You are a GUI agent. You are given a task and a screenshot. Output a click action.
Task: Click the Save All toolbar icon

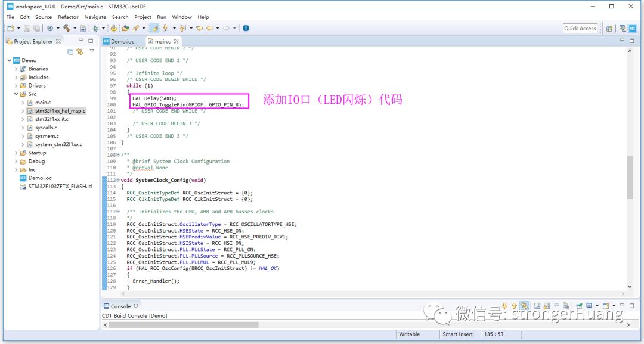tap(36, 29)
